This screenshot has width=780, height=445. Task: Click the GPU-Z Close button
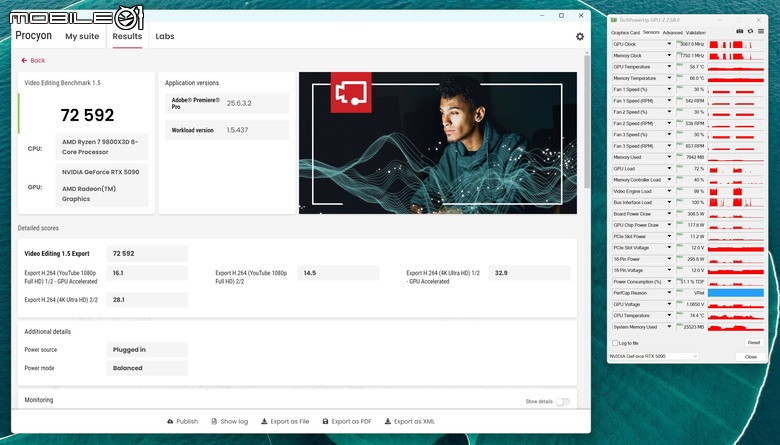pyautogui.click(x=751, y=356)
